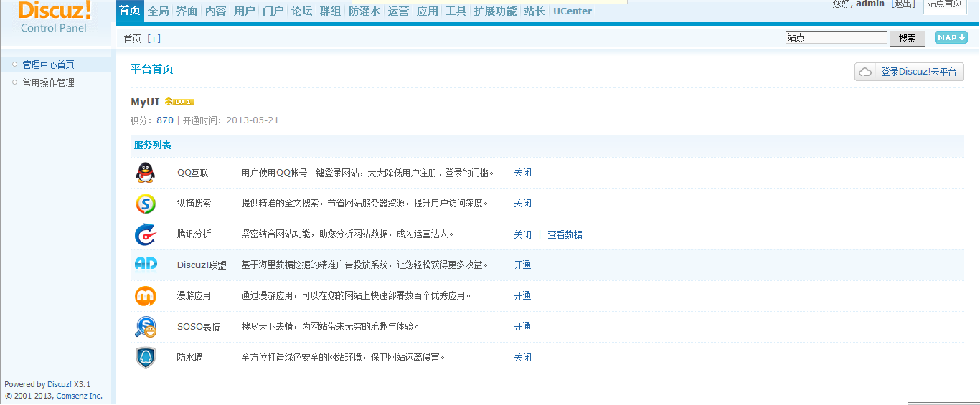Click the MyUI site name

click(x=145, y=102)
